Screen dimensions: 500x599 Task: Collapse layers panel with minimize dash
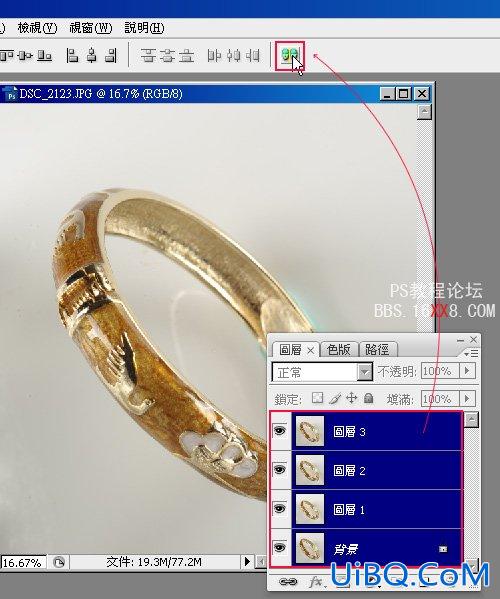[460, 340]
